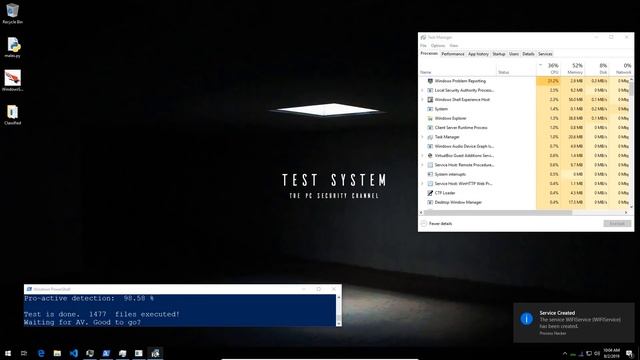Expand the Windows Shell Experience Host row
This screenshot has width=640, height=360.
(x=422, y=100)
